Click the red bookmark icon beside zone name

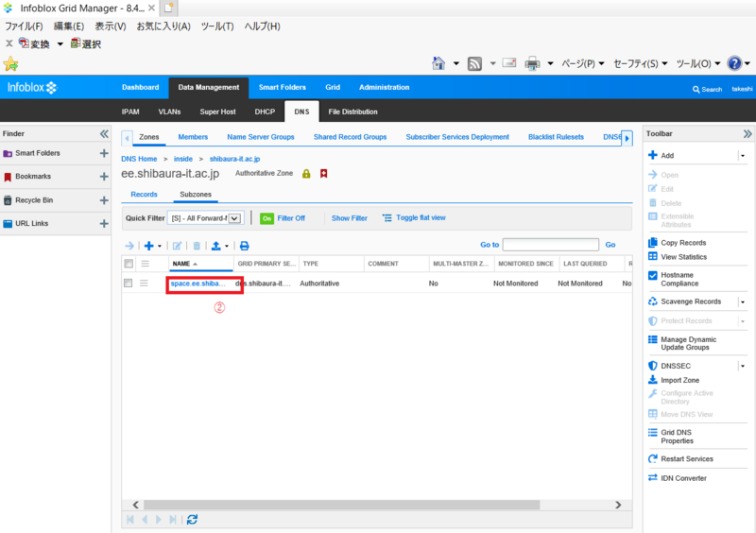tap(323, 174)
